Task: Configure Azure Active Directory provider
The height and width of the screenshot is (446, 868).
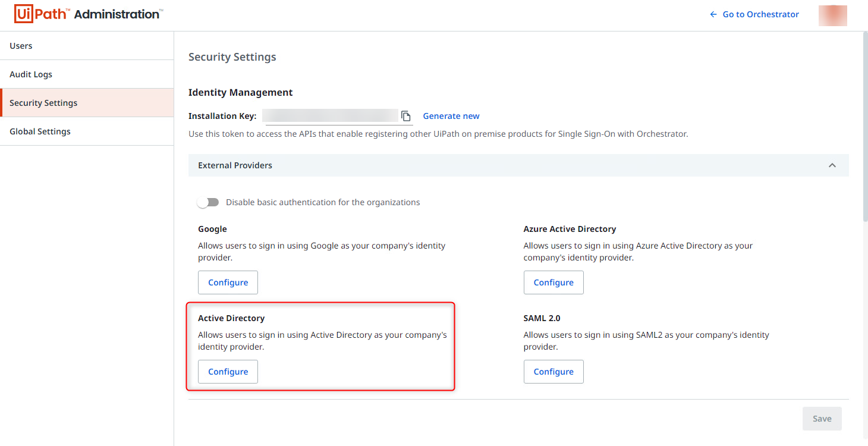Action: 553,282
